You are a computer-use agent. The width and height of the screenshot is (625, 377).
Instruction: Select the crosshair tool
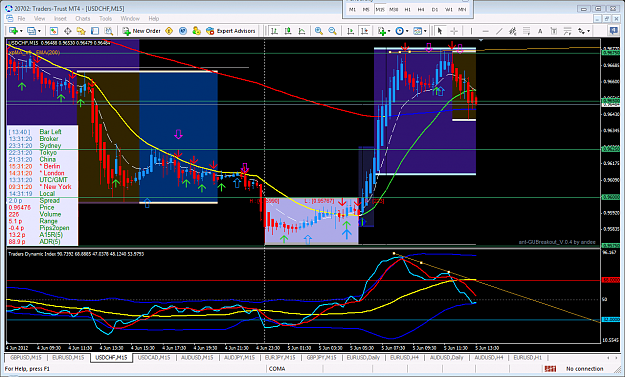pos(454,31)
